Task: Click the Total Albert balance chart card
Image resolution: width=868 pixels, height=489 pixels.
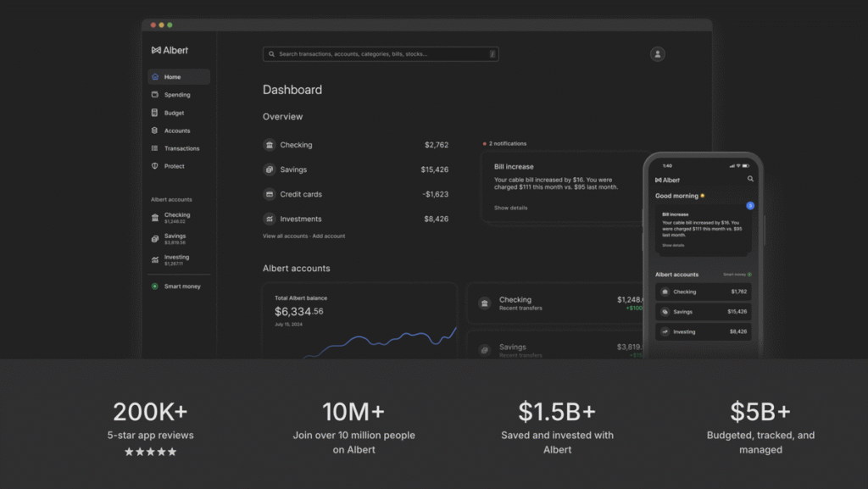Action: click(x=359, y=322)
